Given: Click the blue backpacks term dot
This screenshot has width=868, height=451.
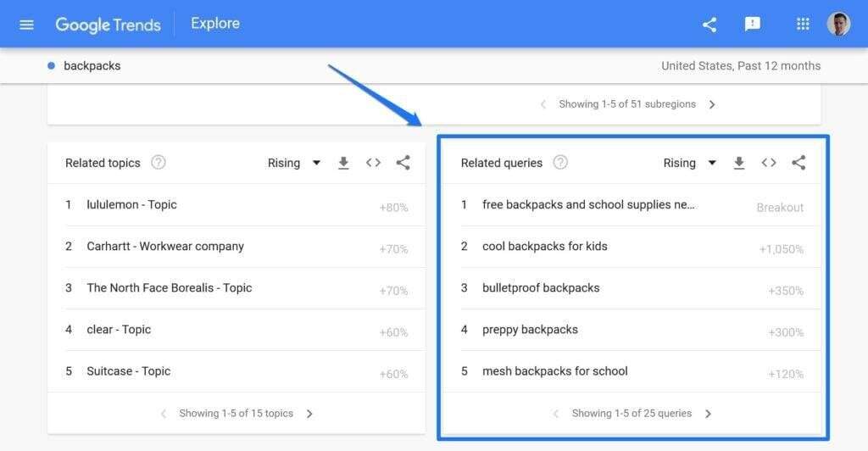Looking at the screenshot, I should pyautogui.click(x=52, y=65).
